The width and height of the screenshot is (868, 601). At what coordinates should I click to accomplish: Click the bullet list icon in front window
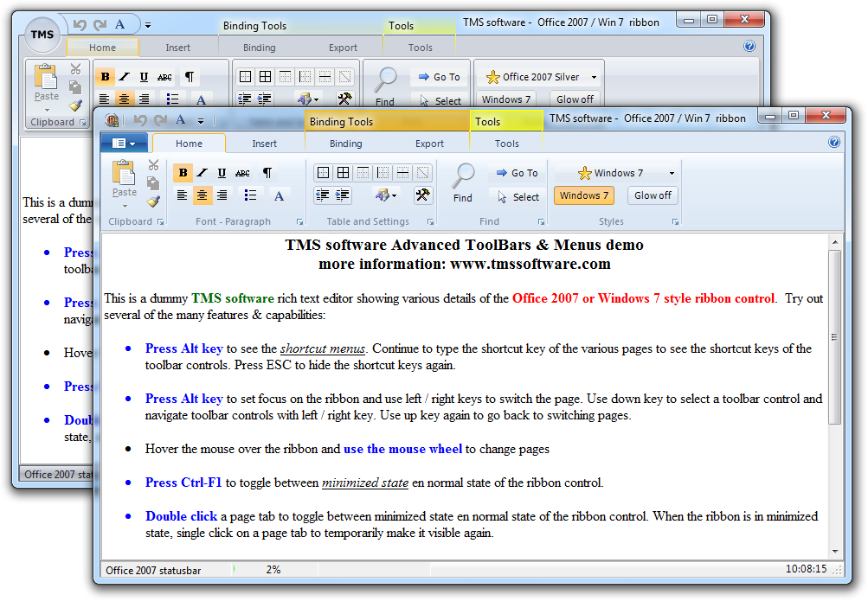(250, 195)
